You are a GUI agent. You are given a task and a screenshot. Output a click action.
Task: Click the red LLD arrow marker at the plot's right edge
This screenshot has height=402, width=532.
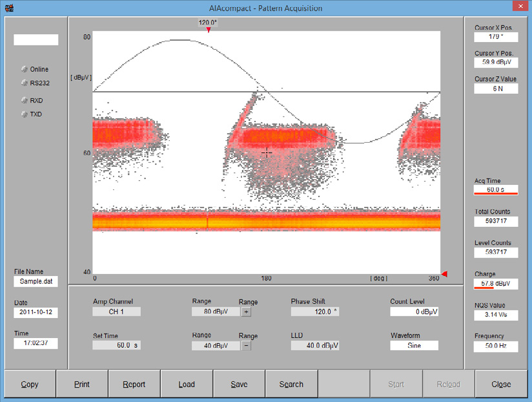[444, 274]
